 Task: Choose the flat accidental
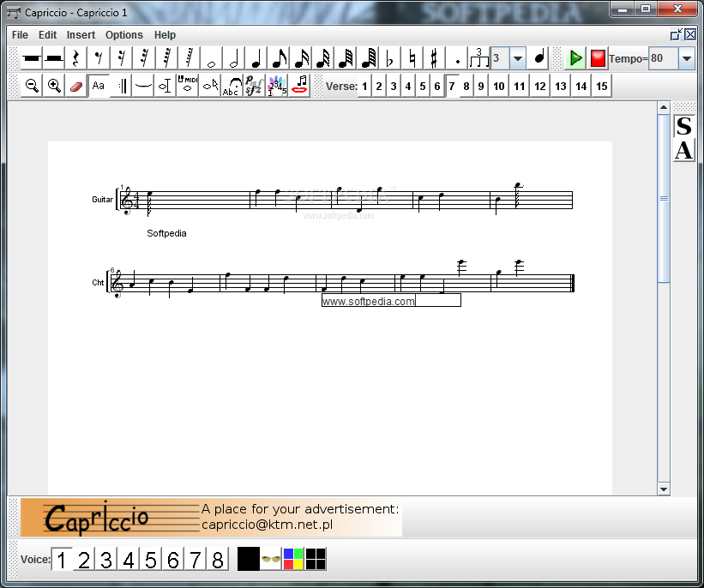tap(389, 58)
